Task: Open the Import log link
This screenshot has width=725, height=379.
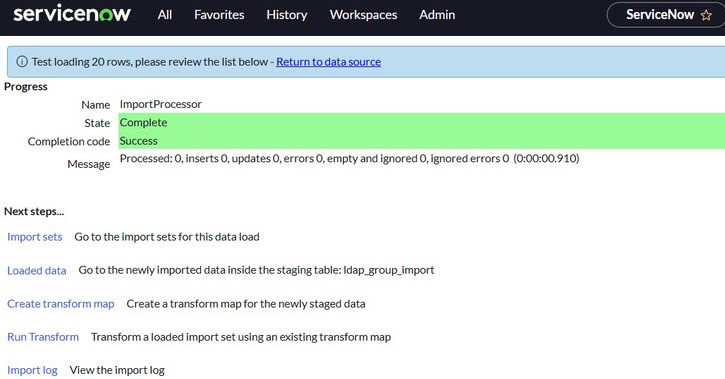Action: point(32,370)
